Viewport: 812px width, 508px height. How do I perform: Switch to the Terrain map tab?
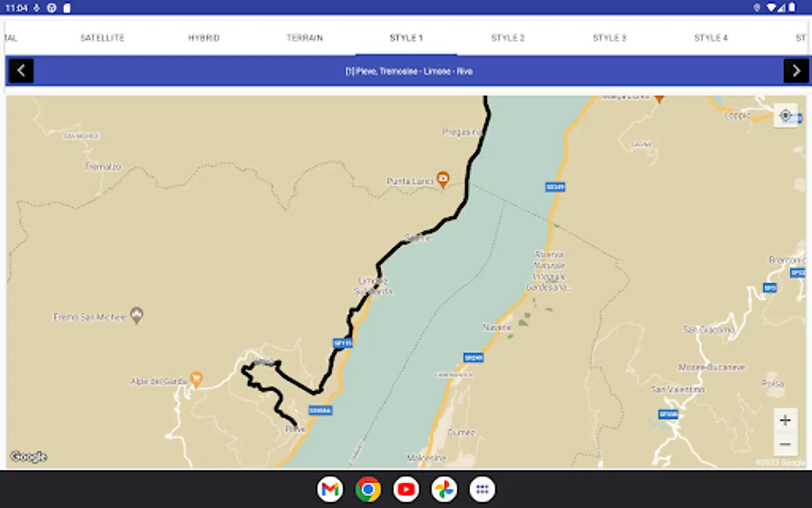304,38
